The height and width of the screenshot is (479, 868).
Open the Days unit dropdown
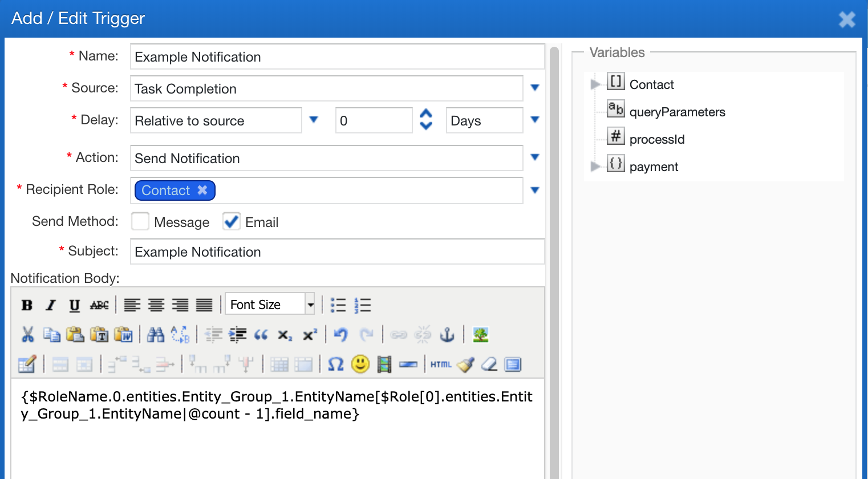pos(535,120)
